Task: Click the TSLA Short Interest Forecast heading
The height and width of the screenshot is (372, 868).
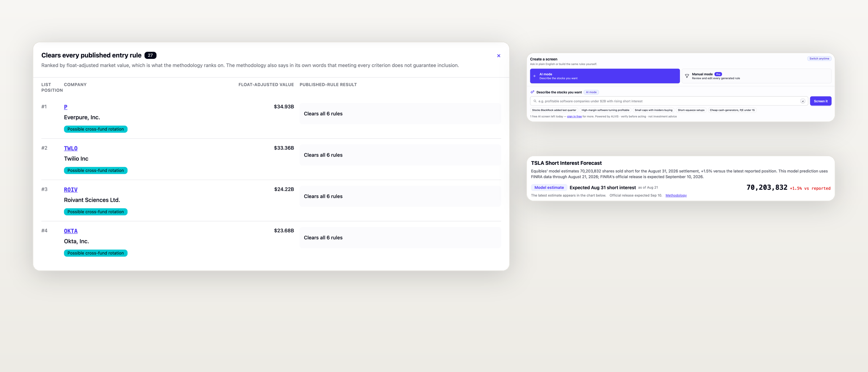Action: pos(566,163)
